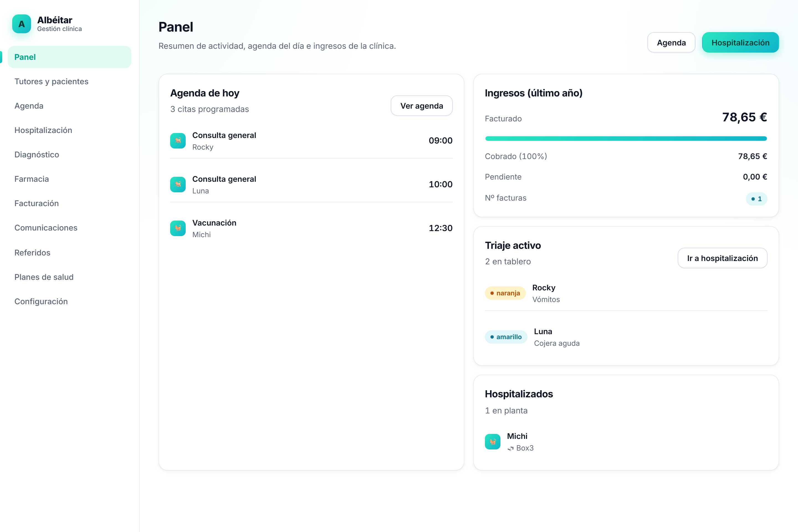This screenshot has height=532, width=798.
Task: Click the Agenda button in header
Action: (x=671, y=43)
